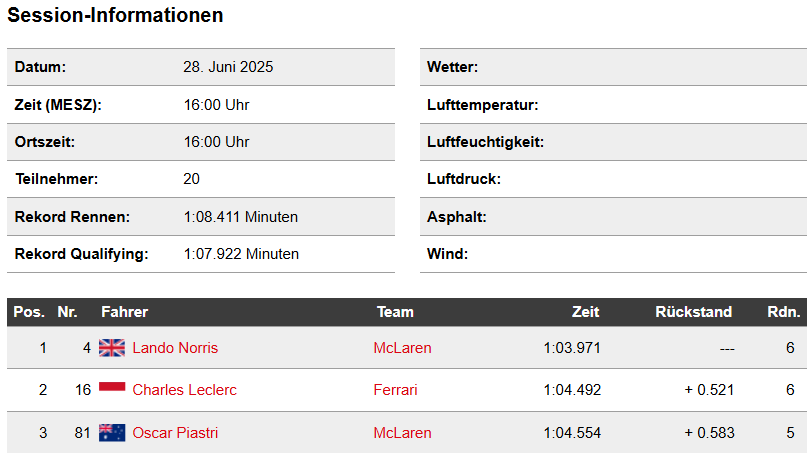Click the Team column header
The width and height of the screenshot is (809, 453).
[395, 312]
